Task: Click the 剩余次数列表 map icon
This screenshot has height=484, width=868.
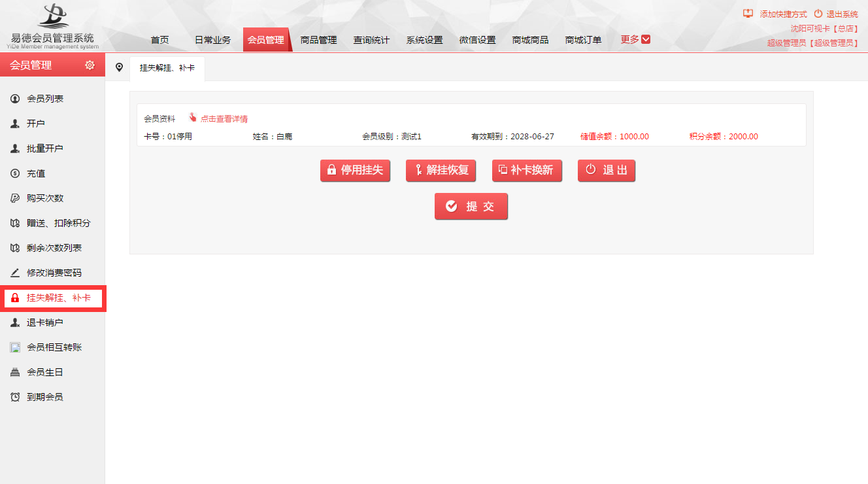Action: point(15,248)
